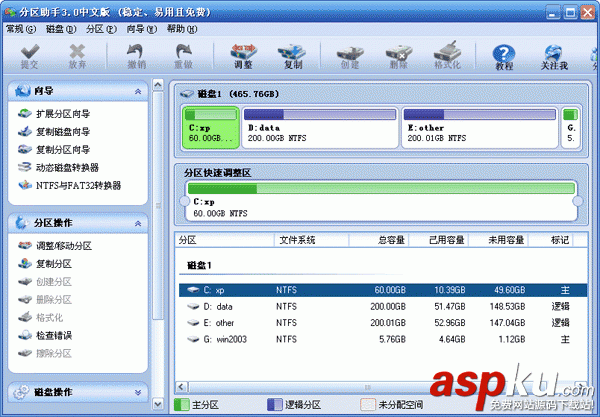This screenshot has width=600, height=417.
Task: Click the 撤销 (Undo) toolbar icon
Action: click(x=136, y=56)
